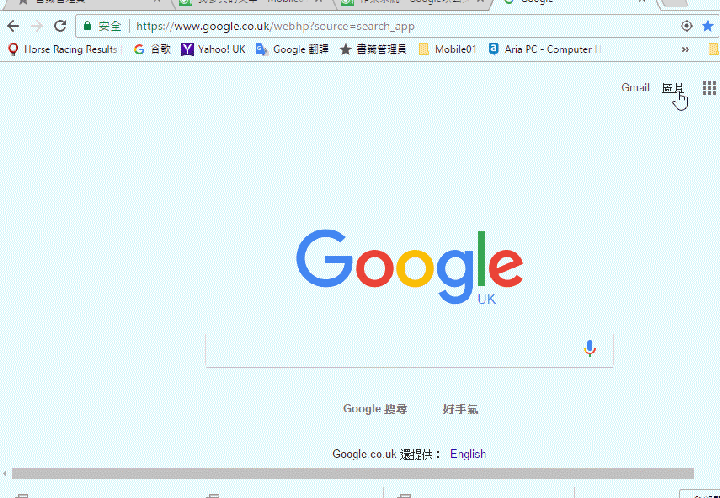This screenshot has height=498, width=720.
Task: Expand the bookmarks overflow chevron
Action: pyautogui.click(x=685, y=49)
